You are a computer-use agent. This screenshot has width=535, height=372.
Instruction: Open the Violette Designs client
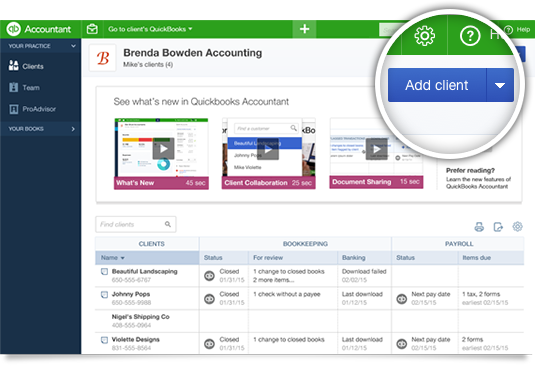pos(135,340)
